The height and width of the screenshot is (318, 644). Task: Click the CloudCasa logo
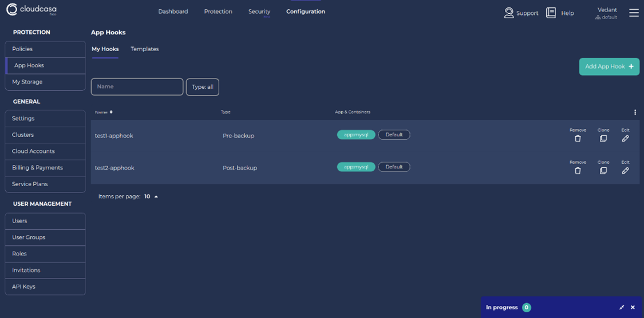pos(31,10)
